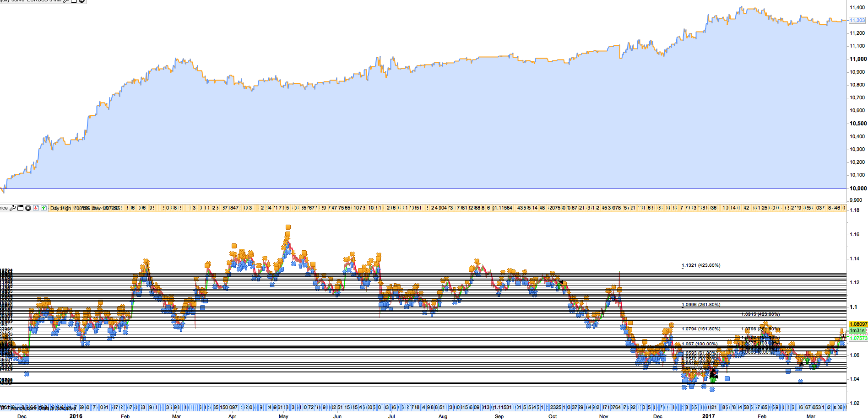Select the 1.0996 (261.80%) Fibonacci label

tap(701, 305)
